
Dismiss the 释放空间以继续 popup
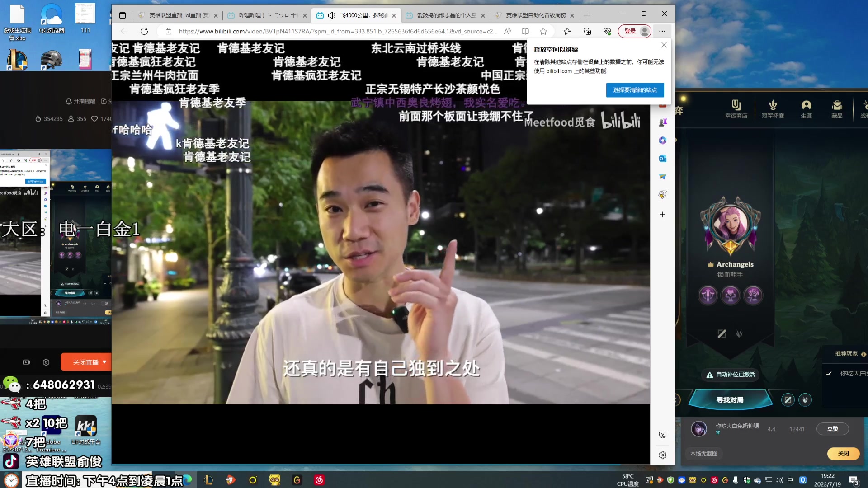[x=664, y=45]
